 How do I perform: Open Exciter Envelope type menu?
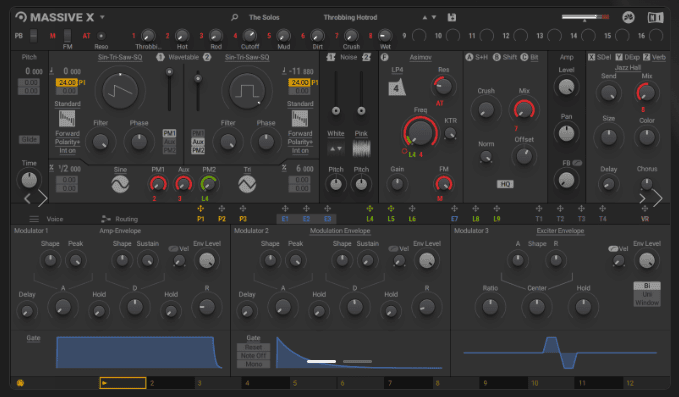[560, 231]
